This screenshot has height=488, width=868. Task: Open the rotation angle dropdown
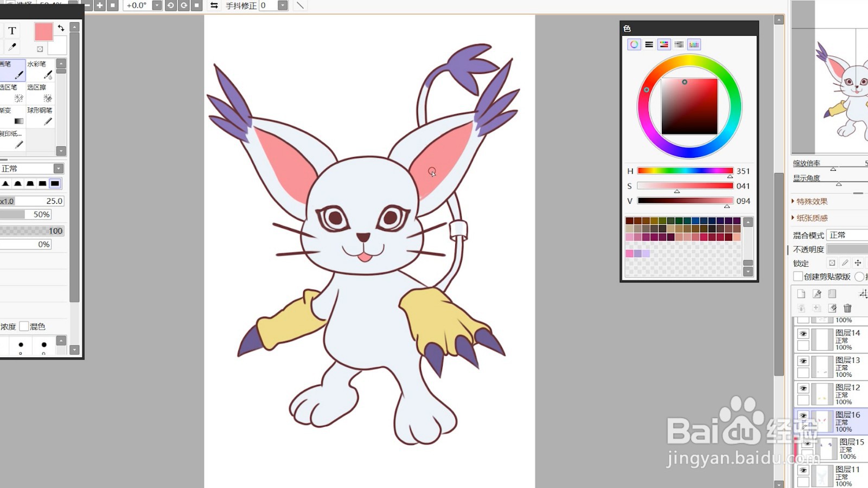tap(157, 5)
